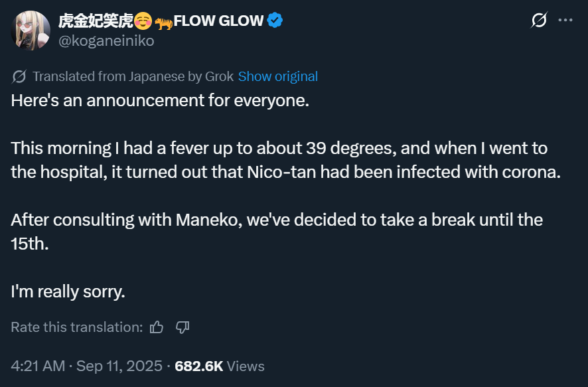Click the "I'm really sorry." line
This screenshot has width=588, height=387.
coord(68,291)
